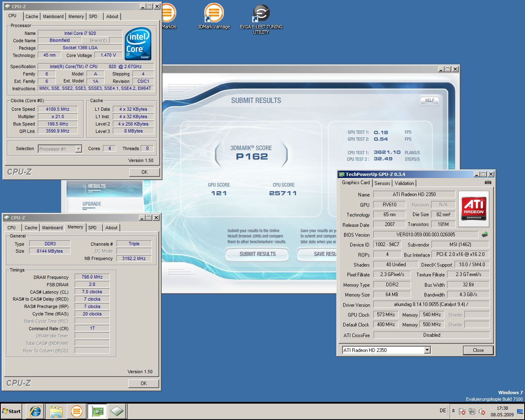Click BIOS Version field in GPU-Z
Image resolution: width=525 pixels, height=420 pixels.
(426, 235)
